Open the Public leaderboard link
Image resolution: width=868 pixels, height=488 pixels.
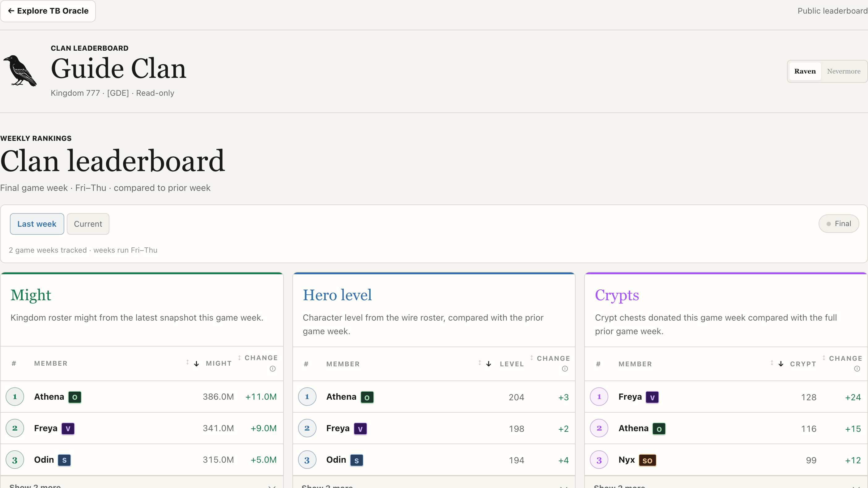click(x=832, y=11)
